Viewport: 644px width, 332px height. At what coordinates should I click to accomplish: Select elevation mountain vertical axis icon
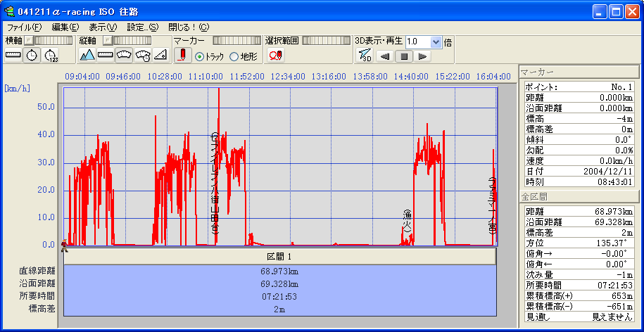(87, 56)
